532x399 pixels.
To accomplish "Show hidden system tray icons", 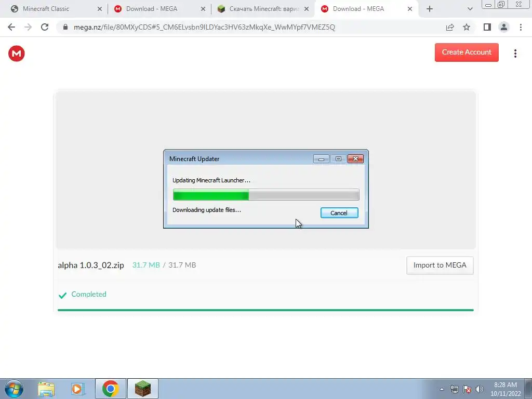I will (x=442, y=389).
